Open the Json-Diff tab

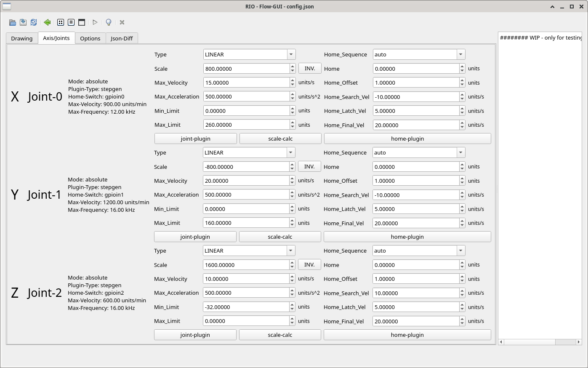click(122, 38)
